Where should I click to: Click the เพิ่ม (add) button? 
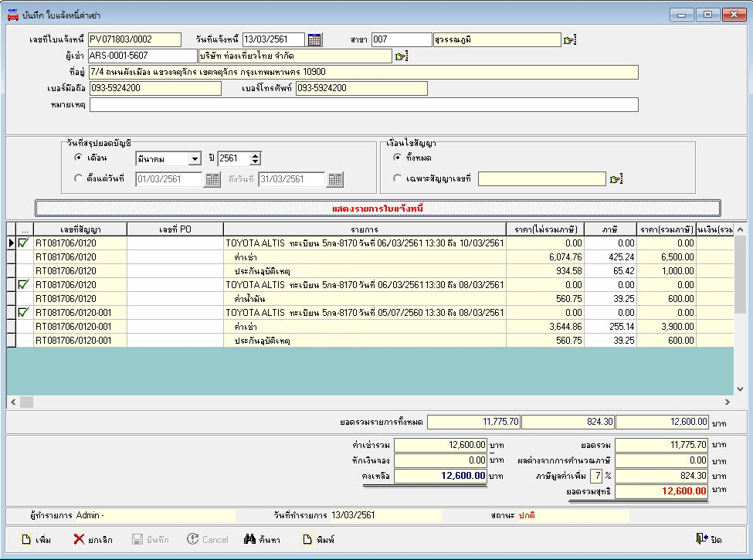click(36, 539)
